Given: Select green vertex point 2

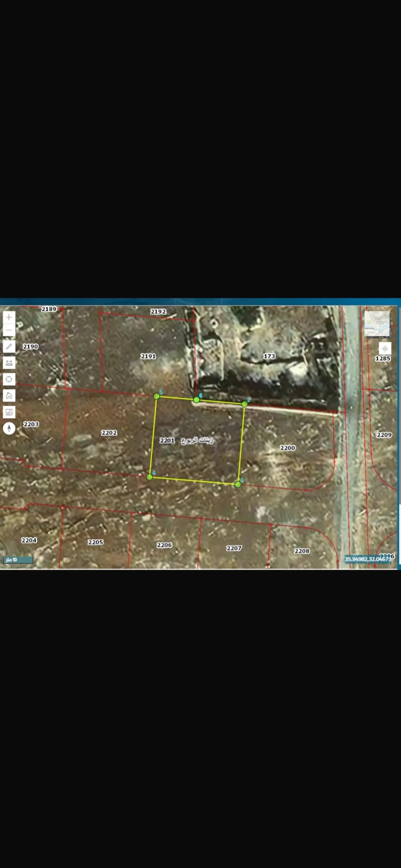Looking at the screenshot, I should point(245,404).
